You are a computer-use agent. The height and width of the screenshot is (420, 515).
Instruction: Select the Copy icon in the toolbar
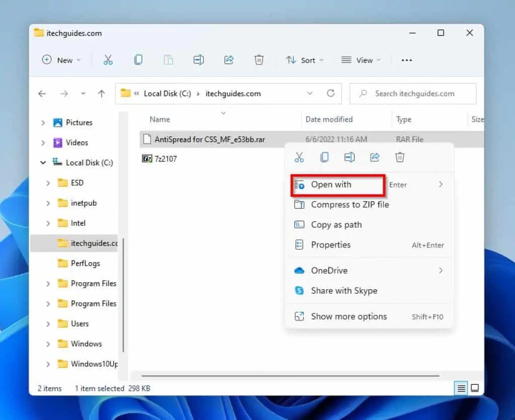pos(138,60)
